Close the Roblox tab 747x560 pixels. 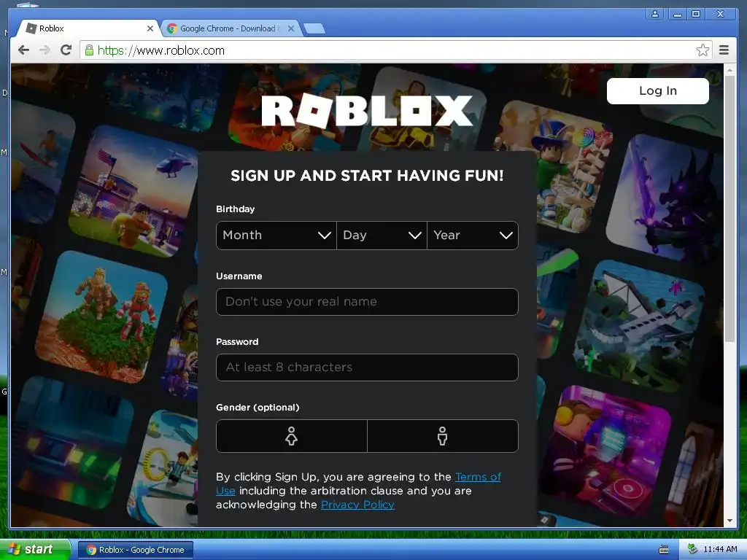150,28
